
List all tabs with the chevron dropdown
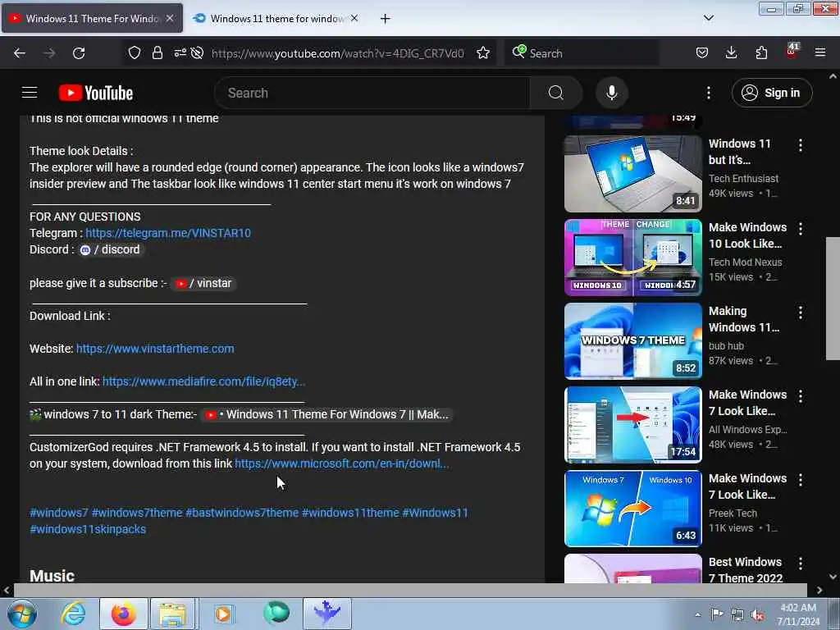708,18
